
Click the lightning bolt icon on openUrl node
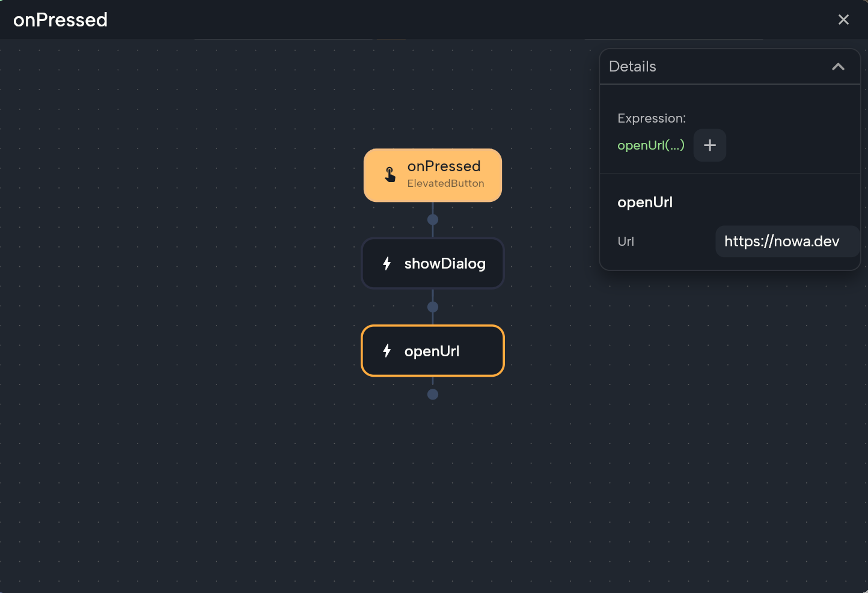[x=387, y=351]
